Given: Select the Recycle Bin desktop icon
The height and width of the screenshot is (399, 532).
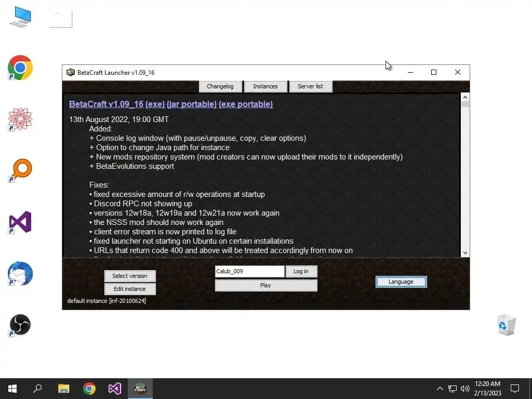Looking at the screenshot, I should (506, 325).
